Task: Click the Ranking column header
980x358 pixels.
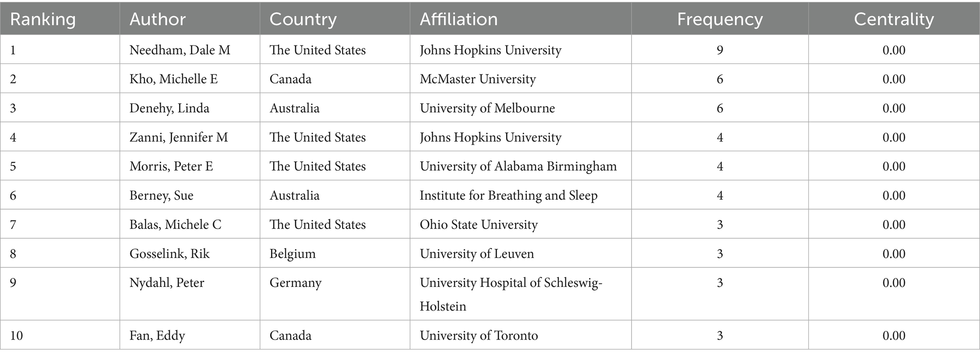Action: point(43,19)
